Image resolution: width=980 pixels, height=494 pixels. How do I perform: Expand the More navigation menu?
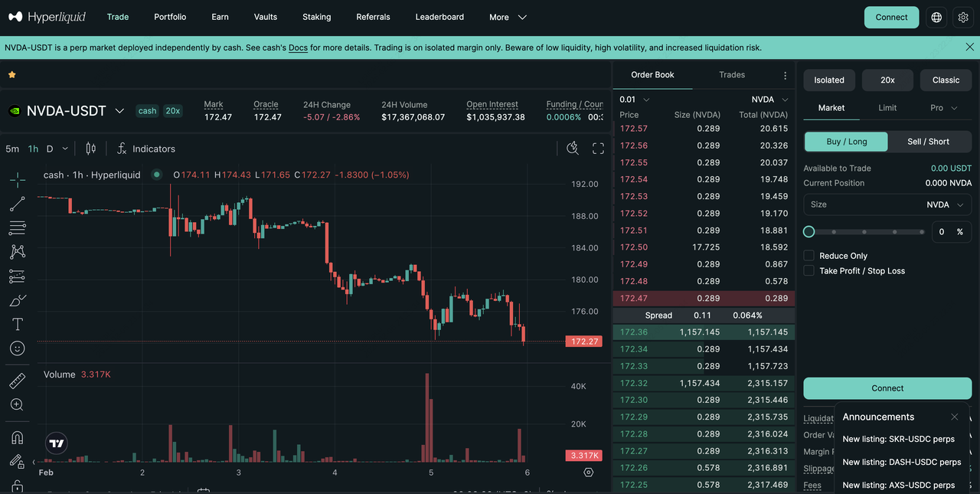[x=507, y=16]
